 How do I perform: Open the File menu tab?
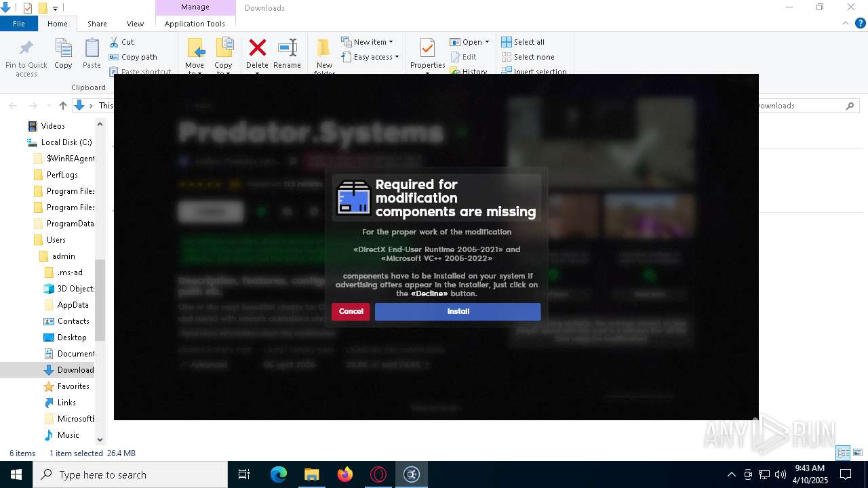pos(19,24)
